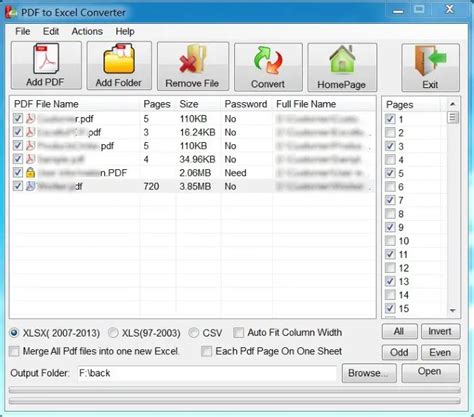Screen dimensions: 474x417
Task: Click the Need password cell
Action: [x=235, y=173]
